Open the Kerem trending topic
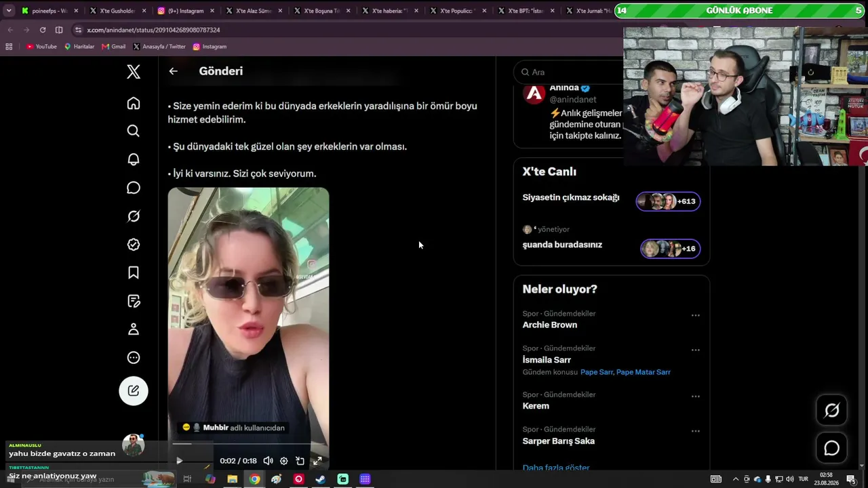 click(536, 406)
